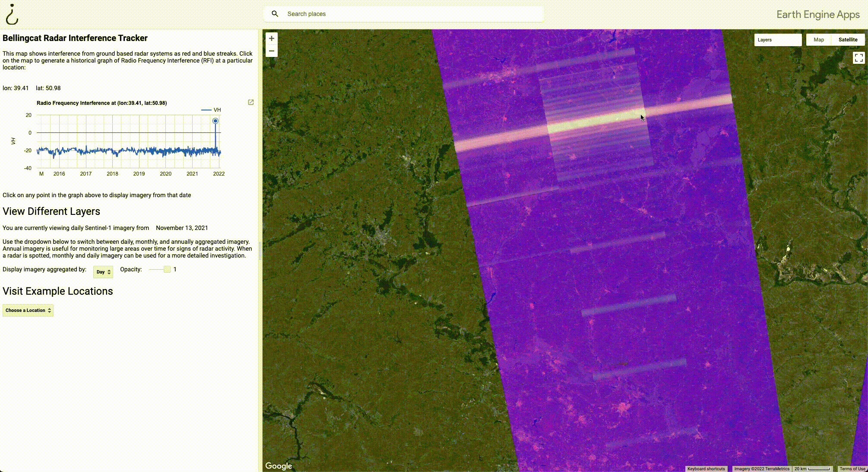Expand the Choose a Location dropdown

pyautogui.click(x=28, y=310)
